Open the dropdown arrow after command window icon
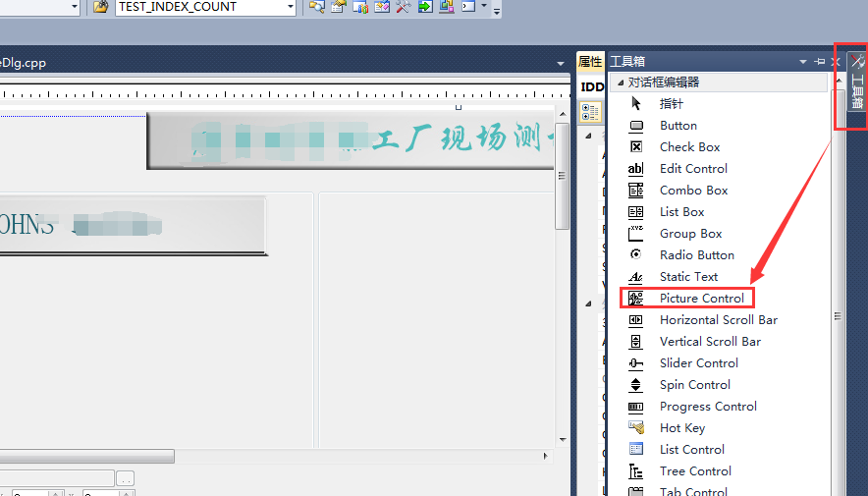Screen dimensions: 868x496 (484, 6)
